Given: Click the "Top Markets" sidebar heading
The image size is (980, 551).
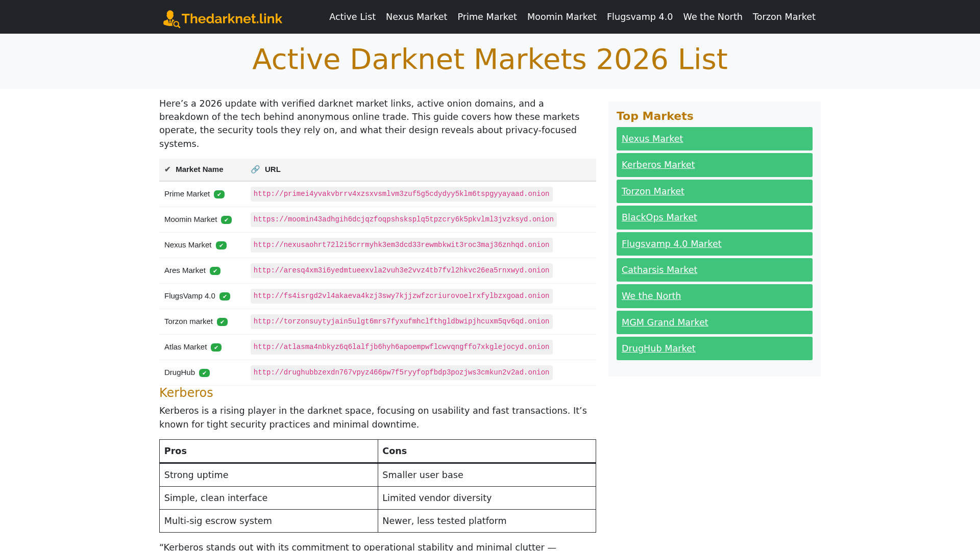Looking at the screenshot, I should tap(655, 116).
